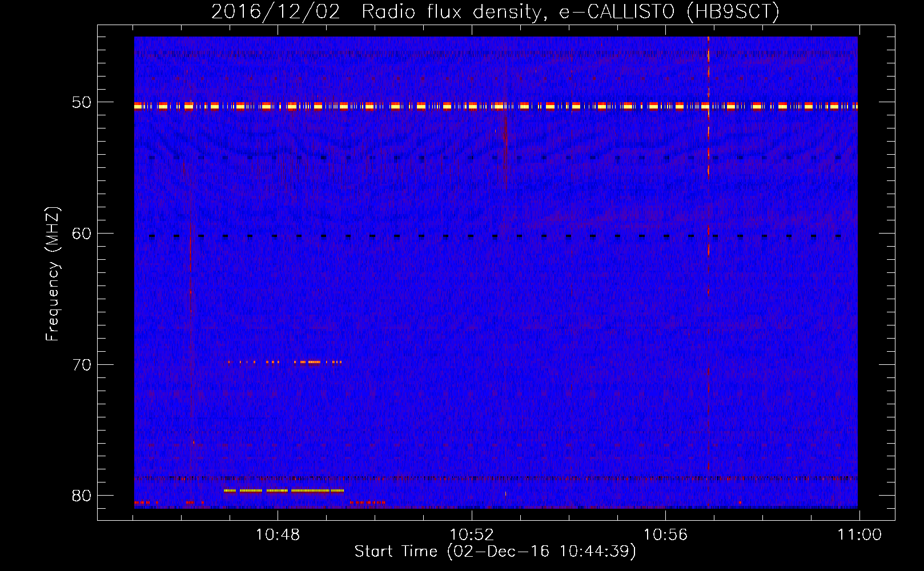Click the 10:56 time tick label

[x=665, y=535]
